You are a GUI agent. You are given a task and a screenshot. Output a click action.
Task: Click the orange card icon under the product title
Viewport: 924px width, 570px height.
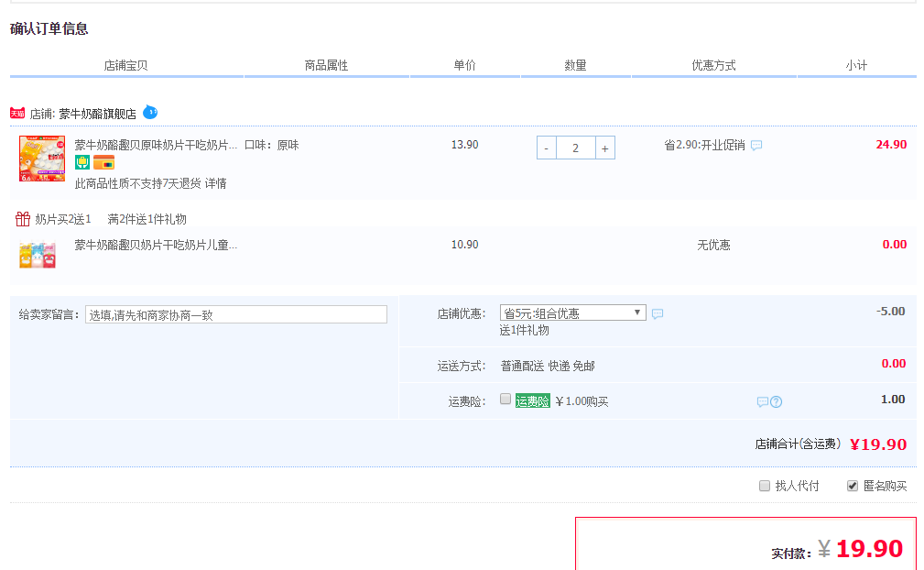coord(103,162)
